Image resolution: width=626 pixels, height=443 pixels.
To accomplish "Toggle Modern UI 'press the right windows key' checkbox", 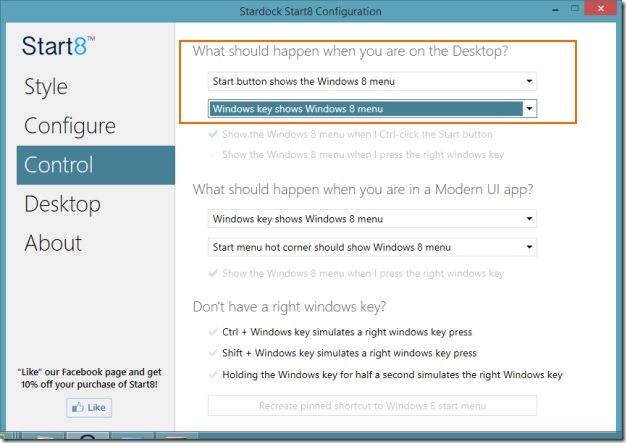I will coord(213,273).
